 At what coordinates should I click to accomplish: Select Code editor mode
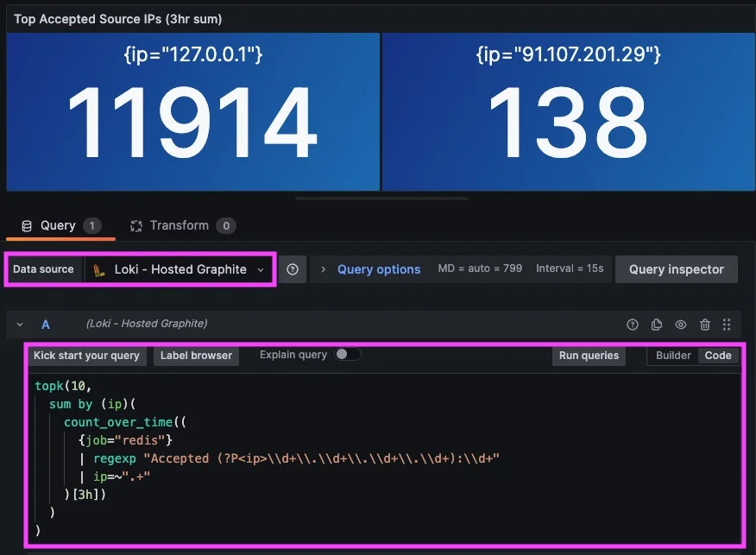(718, 356)
